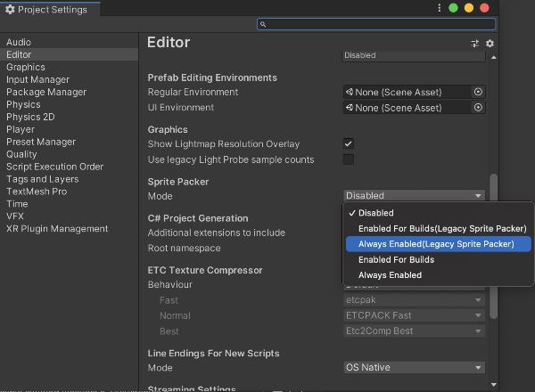Open Input Manager settings
535x392 pixels.
click(x=69, y=79)
